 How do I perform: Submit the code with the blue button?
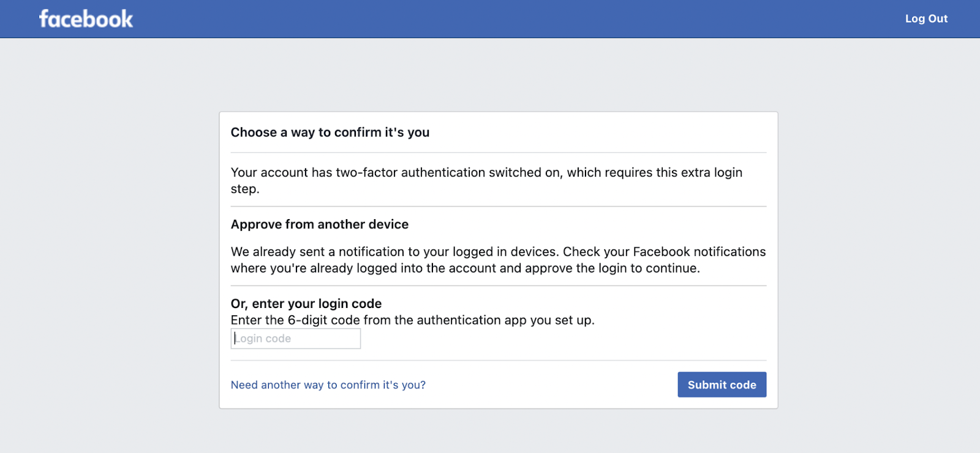[722, 384]
